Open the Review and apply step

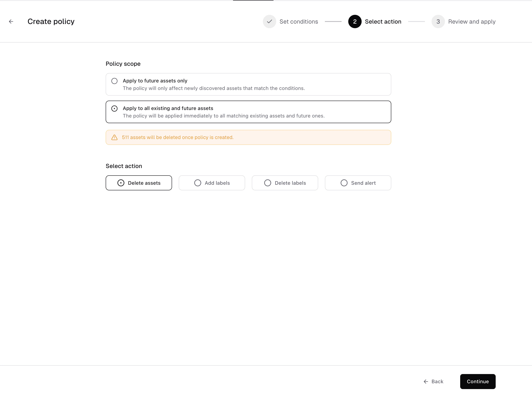(471, 22)
